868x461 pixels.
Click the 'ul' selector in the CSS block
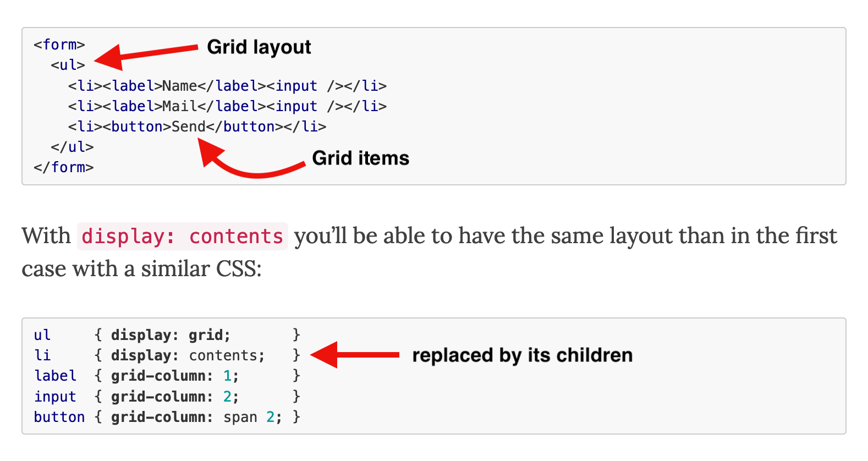point(42,335)
